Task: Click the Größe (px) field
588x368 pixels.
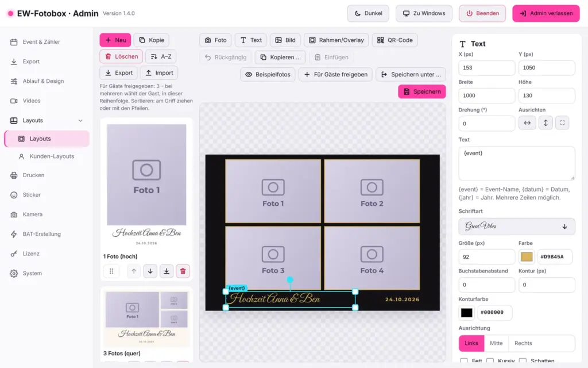Action: coord(486,257)
